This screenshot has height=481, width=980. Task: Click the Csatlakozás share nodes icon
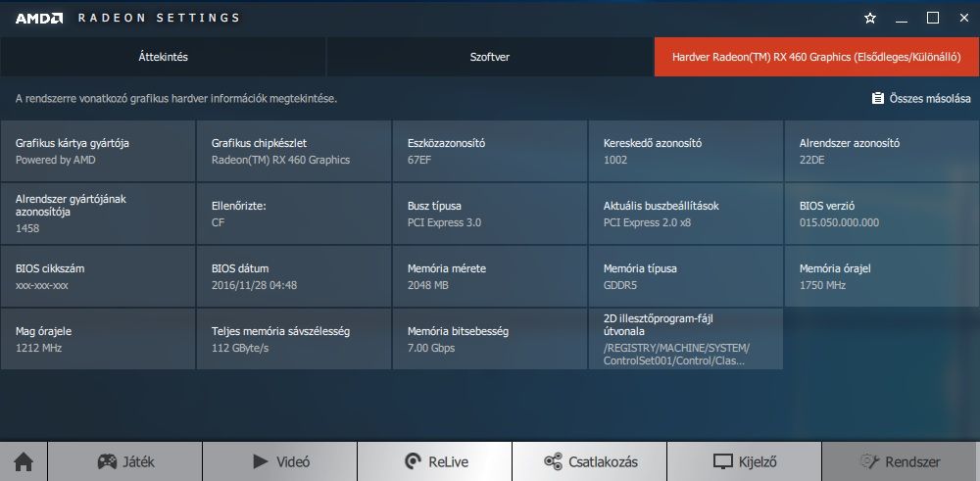(553, 461)
